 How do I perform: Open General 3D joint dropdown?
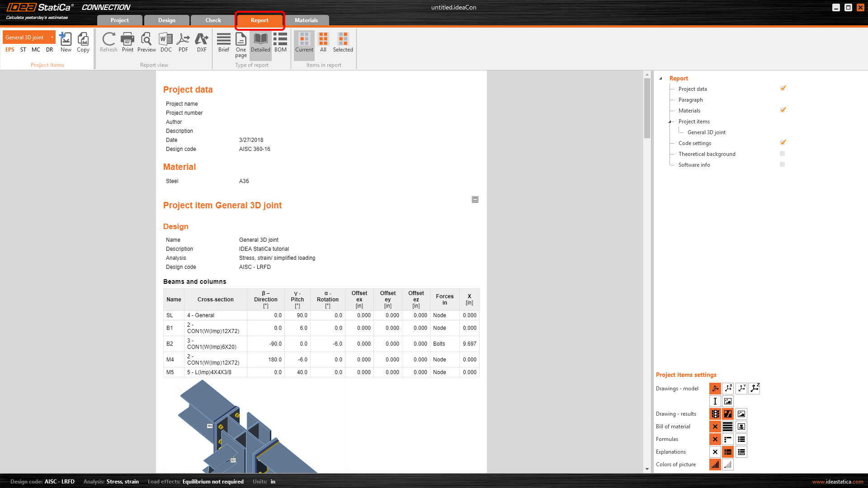click(x=52, y=37)
